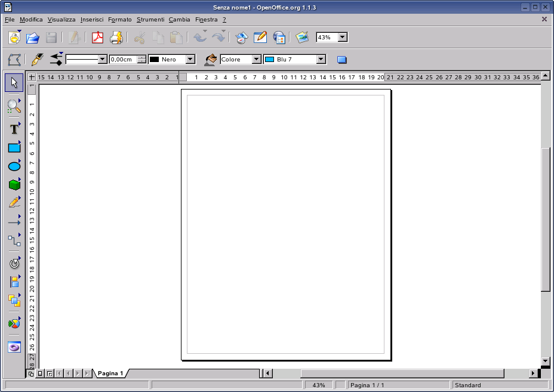Click the Pagina 1 tab
Screen dimensions: 554x392
110,373
